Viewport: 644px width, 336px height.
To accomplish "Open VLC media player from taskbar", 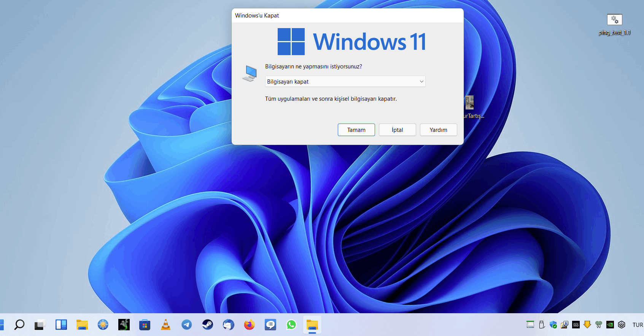I will click(166, 325).
